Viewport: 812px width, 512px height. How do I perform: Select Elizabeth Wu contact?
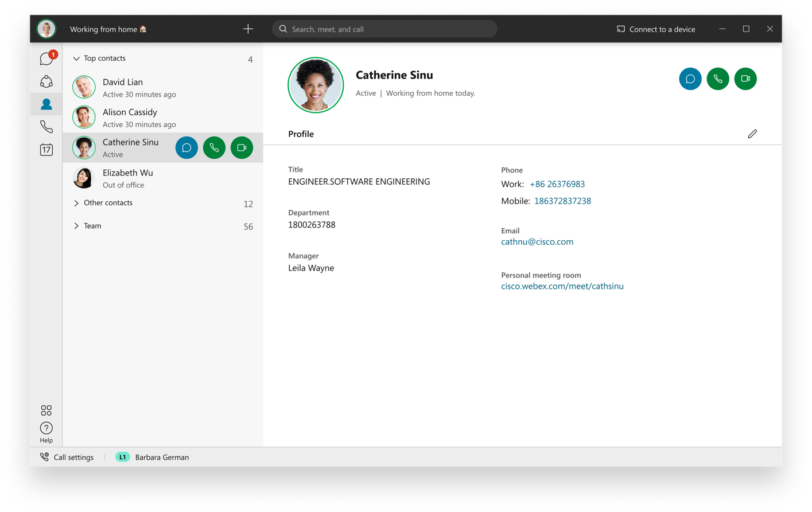[163, 178]
